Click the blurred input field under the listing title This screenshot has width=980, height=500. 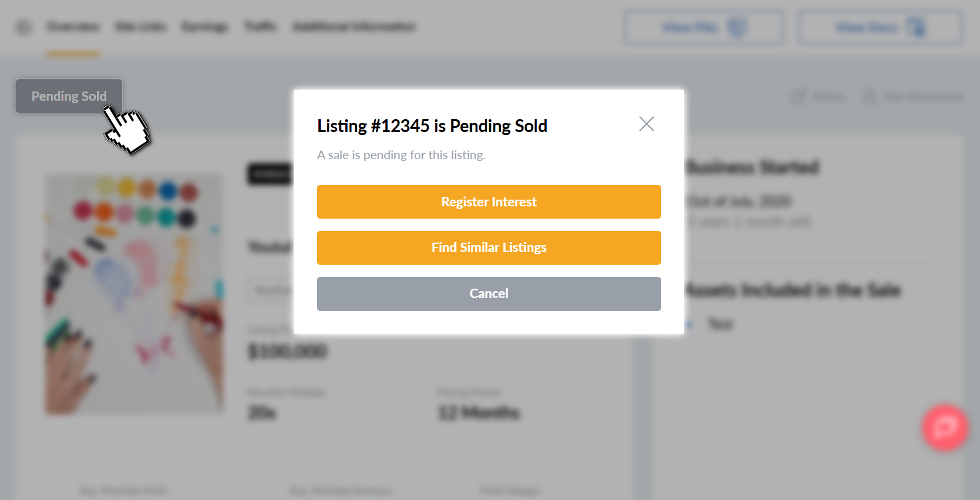[270, 289]
